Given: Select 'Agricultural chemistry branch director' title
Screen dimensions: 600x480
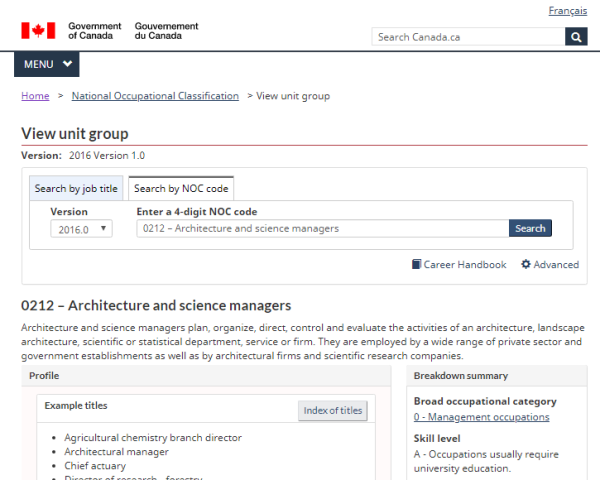Looking at the screenshot, I should pyautogui.click(x=153, y=438).
